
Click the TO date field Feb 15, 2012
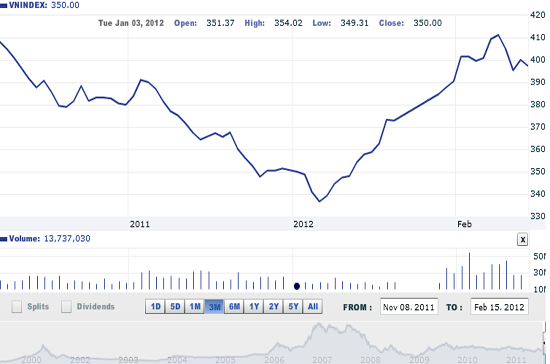point(499,307)
